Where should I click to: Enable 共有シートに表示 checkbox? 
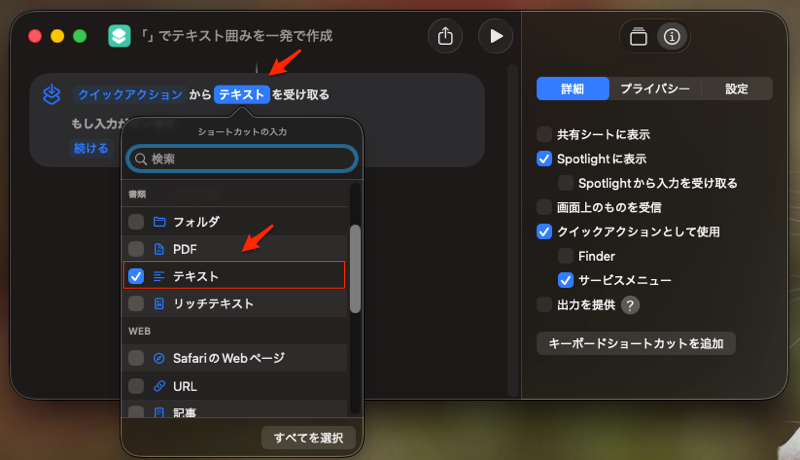tap(544, 135)
